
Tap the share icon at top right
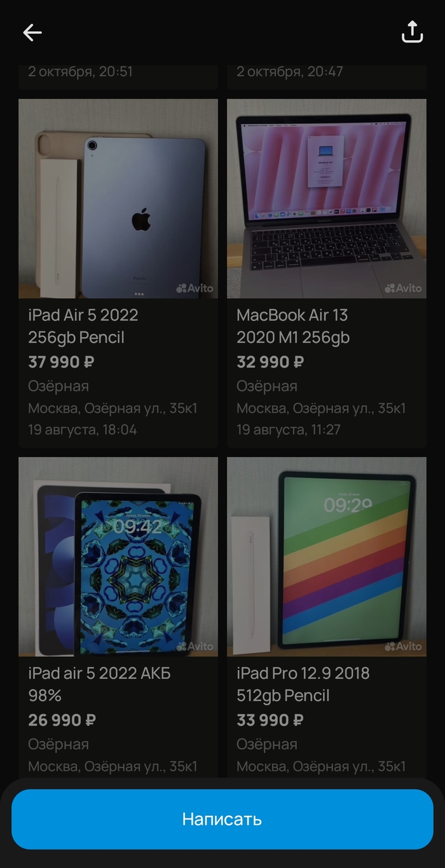tap(412, 32)
